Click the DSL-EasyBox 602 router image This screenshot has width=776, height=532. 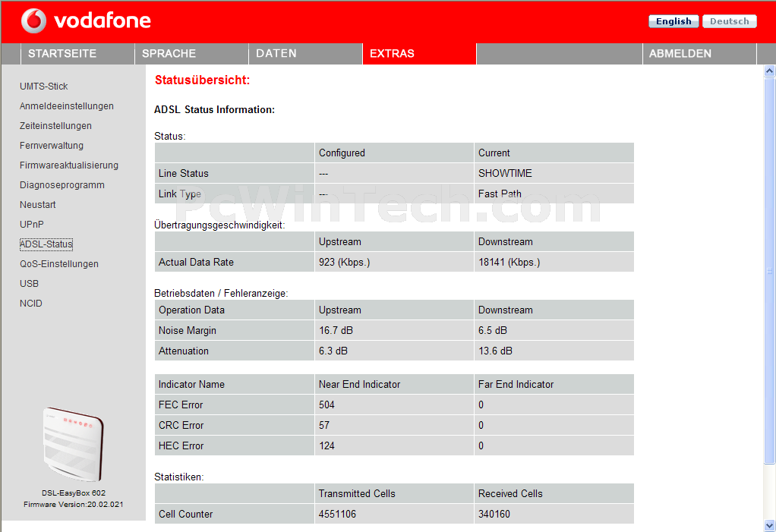(x=73, y=444)
